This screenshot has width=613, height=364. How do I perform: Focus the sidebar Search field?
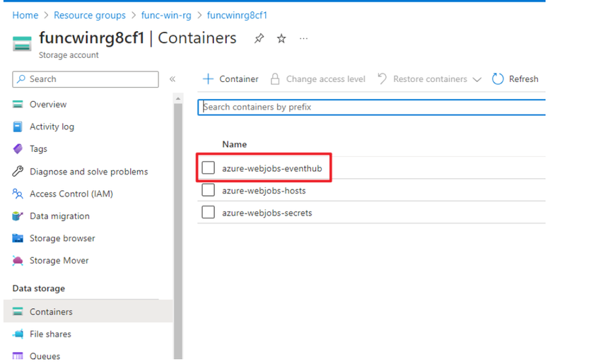pos(86,79)
